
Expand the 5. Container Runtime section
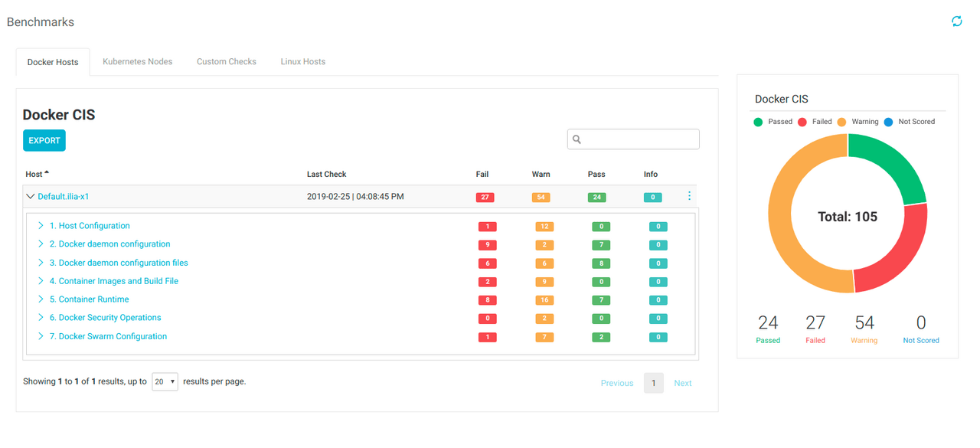(41, 299)
